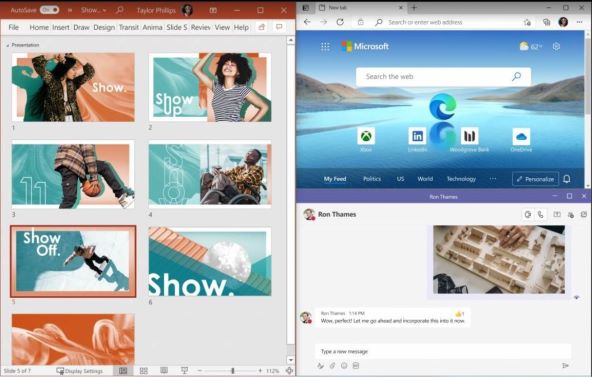Switch to Normal view in status bar
Screen dimensions: 592x377
(x=123, y=371)
